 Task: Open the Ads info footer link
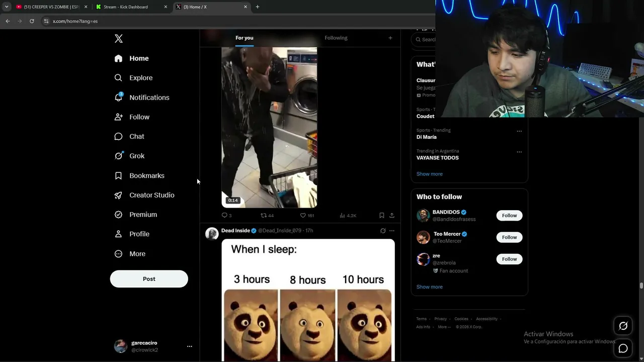point(423,327)
